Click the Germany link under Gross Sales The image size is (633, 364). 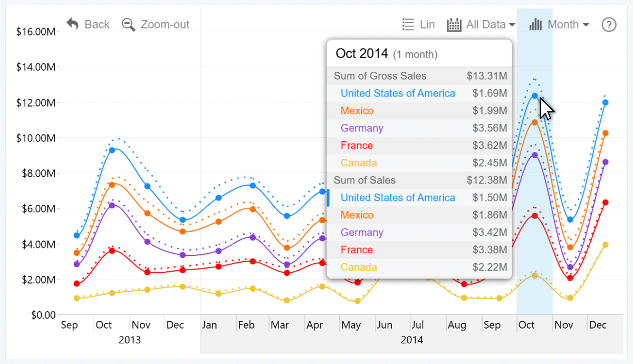(362, 128)
